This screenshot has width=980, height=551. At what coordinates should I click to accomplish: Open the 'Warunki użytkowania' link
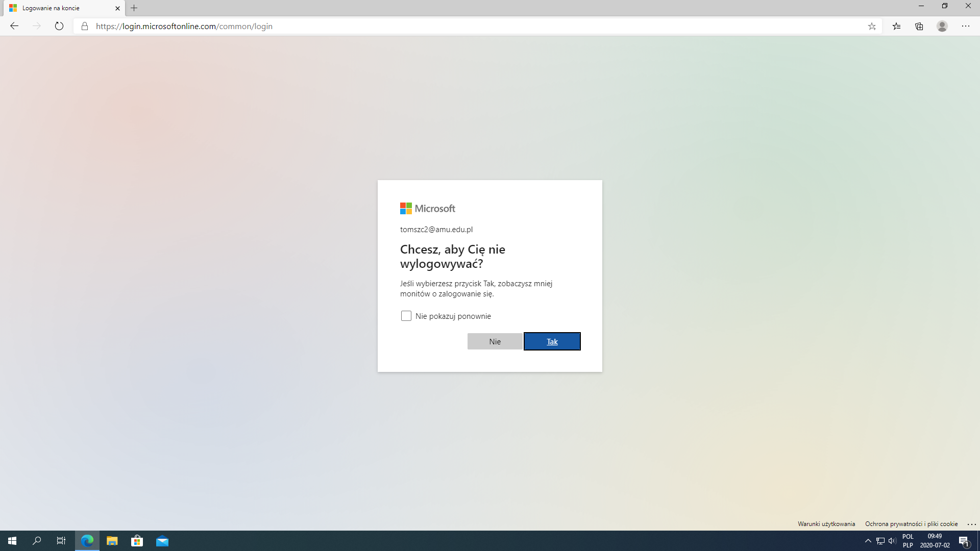(826, 524)
